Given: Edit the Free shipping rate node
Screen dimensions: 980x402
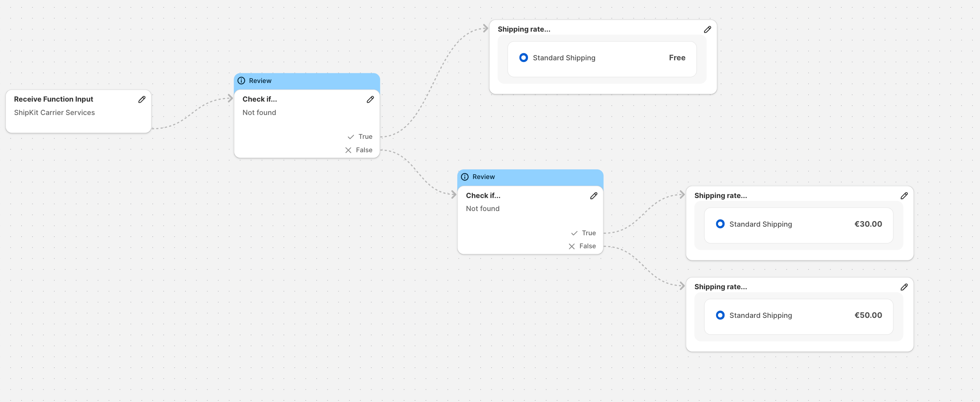Looking at the screenshot, I should pyautogui.click(x=707, y=30).
